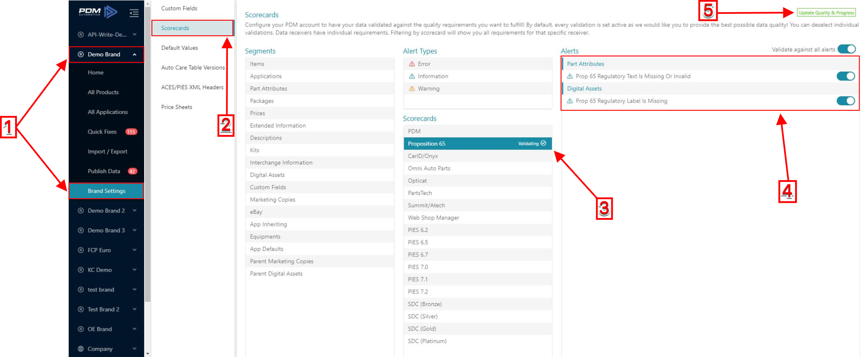Filter by Error alert type

tap(477, 64)
